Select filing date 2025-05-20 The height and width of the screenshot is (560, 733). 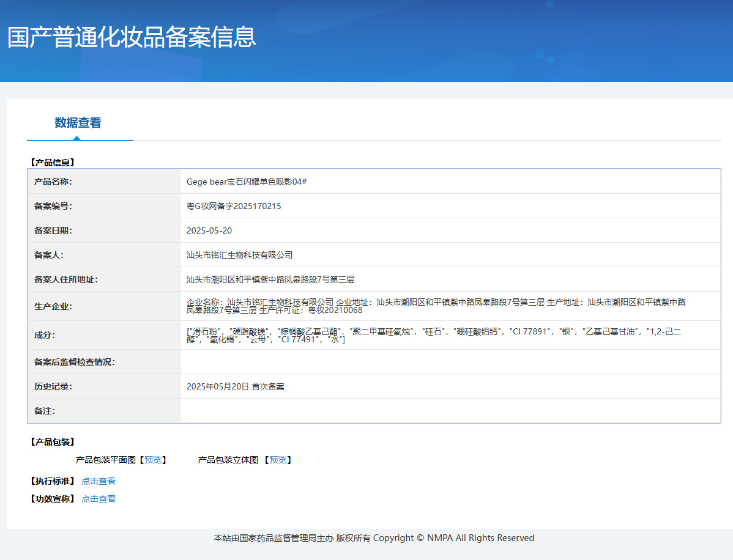pyautogui.click(x=209, y=230)
